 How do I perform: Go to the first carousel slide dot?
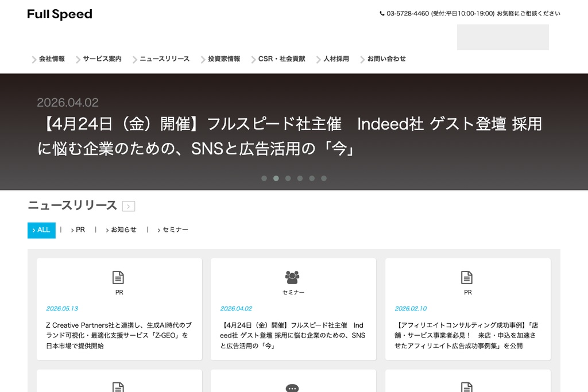(264, 178)
